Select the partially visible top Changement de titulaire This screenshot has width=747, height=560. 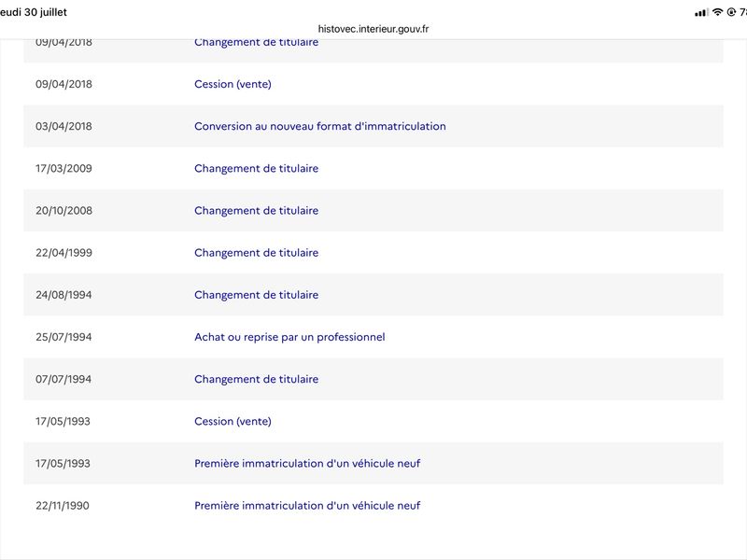coord(256,43)
